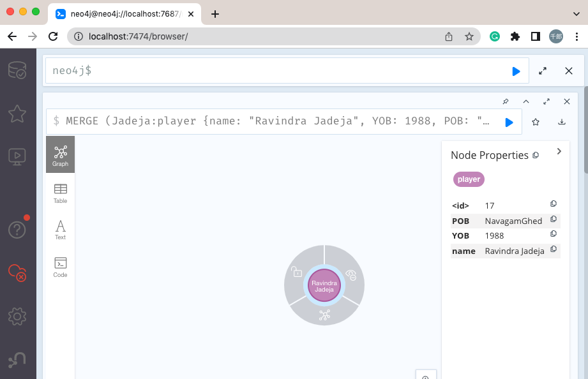Select the neo4j@neo4j browser tab

124,14
